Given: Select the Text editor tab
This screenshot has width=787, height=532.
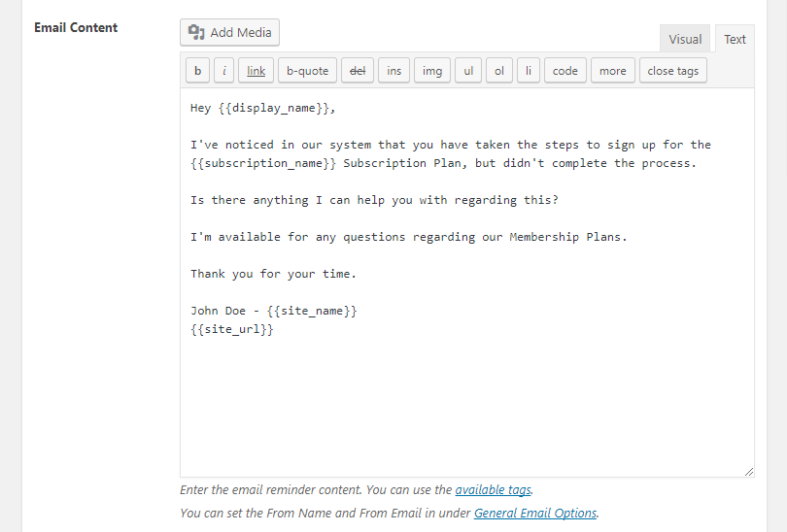Looking at the screenshot, I should pos(735,39).
